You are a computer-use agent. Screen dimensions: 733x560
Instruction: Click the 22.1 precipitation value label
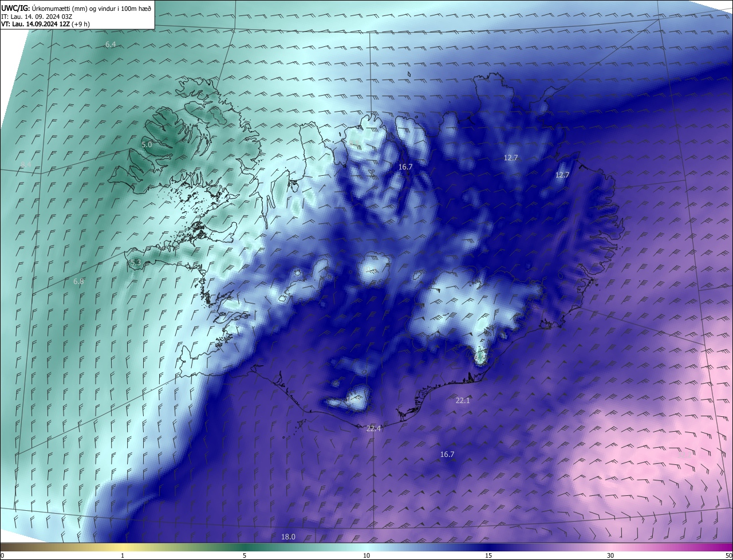pyautogui.click(x=463, y=401)
